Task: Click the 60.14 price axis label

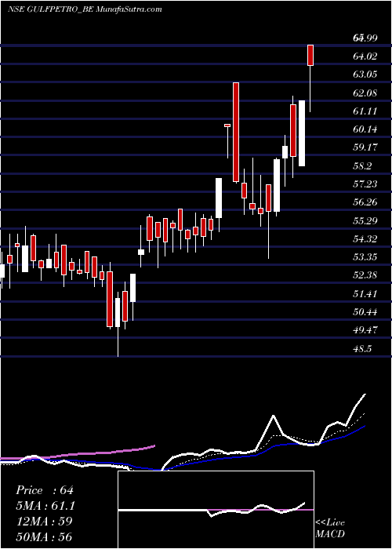Action: [x=365, y=129]
